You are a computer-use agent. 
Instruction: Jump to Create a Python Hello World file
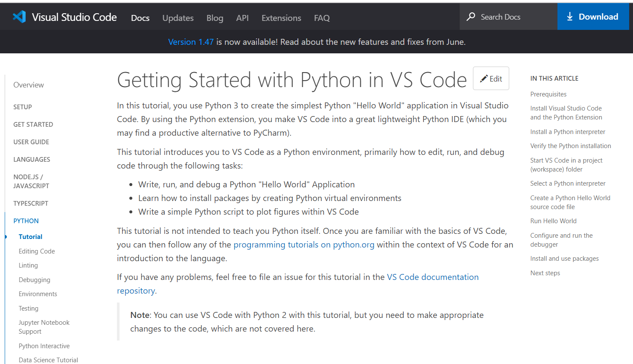[x=570, y=202]
